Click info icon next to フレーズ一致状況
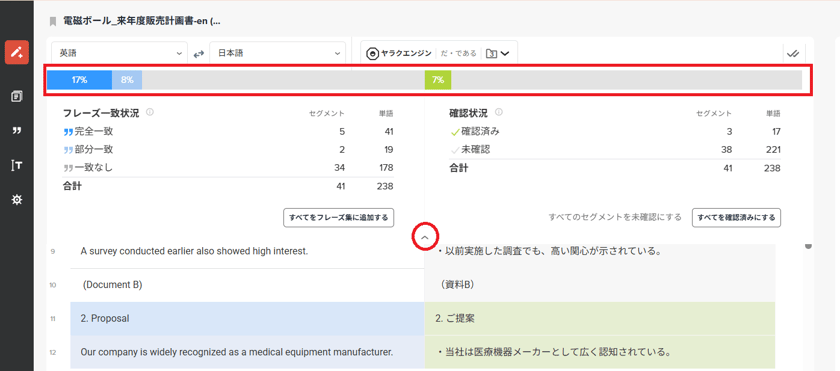 [150, 112]
